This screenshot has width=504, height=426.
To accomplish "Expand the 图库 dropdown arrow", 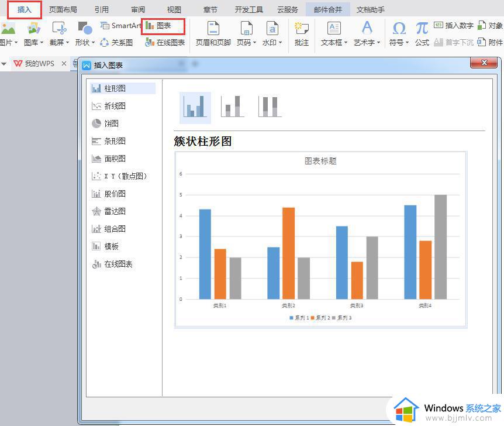I will [x=42, y=43].
